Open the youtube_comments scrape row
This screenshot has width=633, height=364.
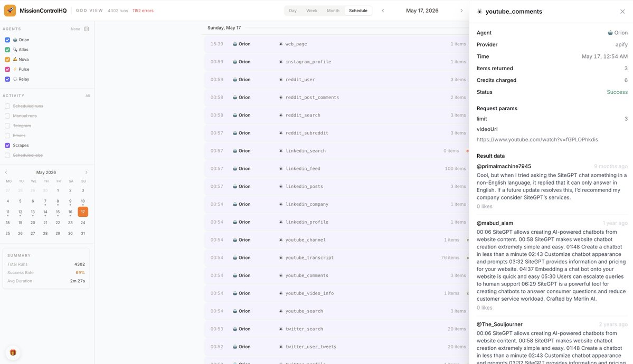(x=337, y=275)
